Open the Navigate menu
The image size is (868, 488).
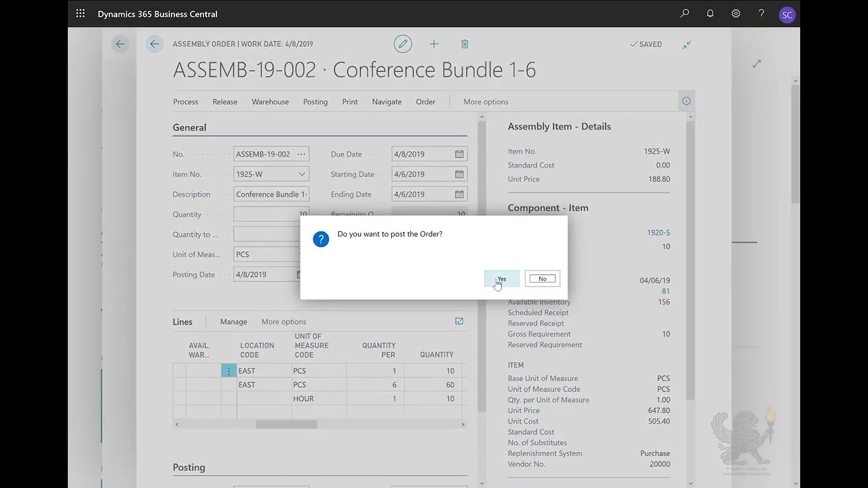click(387, 102)
